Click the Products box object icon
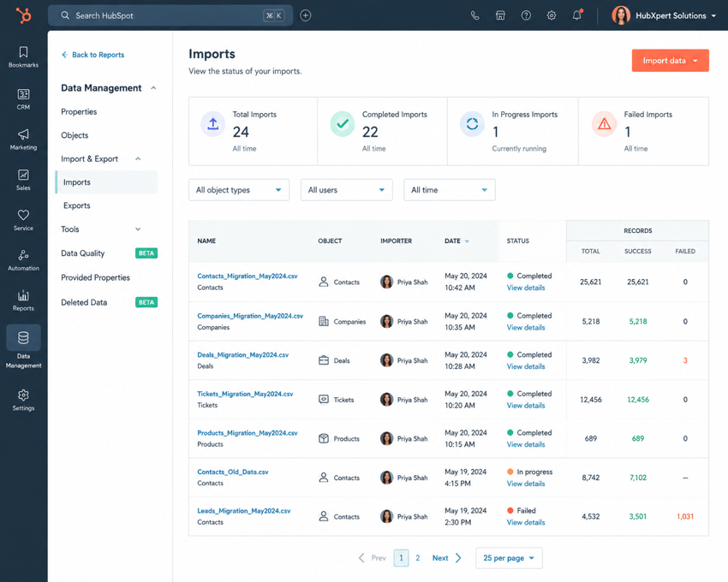This screenshot has height=582, width=728. 324,438
